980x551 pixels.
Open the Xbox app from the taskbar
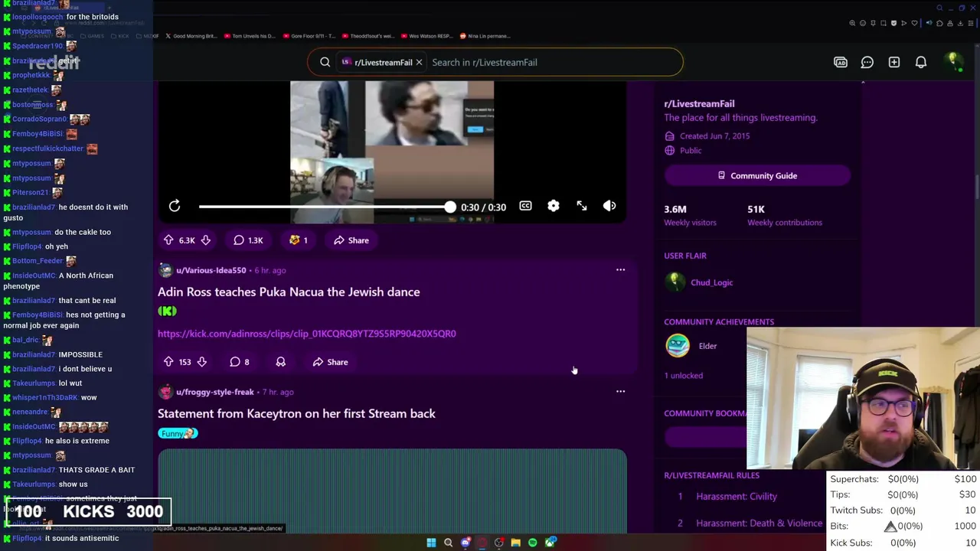[x=550, y=543]
